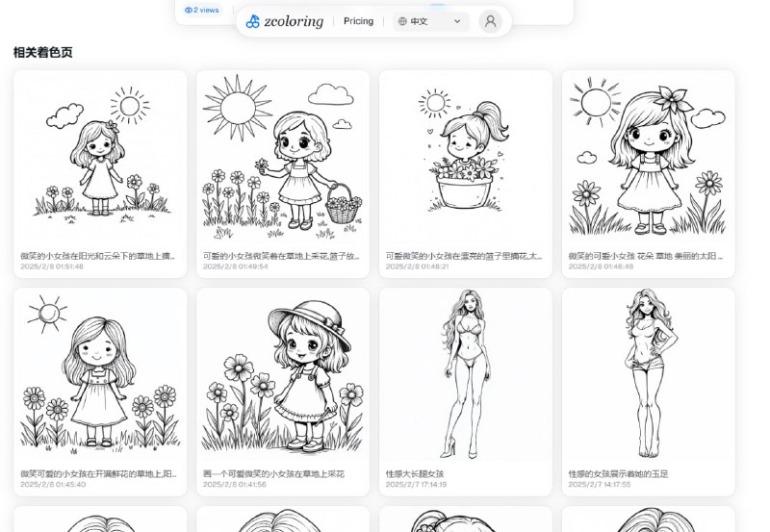770x532 pixels.
Task: Open the 中文 language dropdown
Action: click(x=428, y=21)
